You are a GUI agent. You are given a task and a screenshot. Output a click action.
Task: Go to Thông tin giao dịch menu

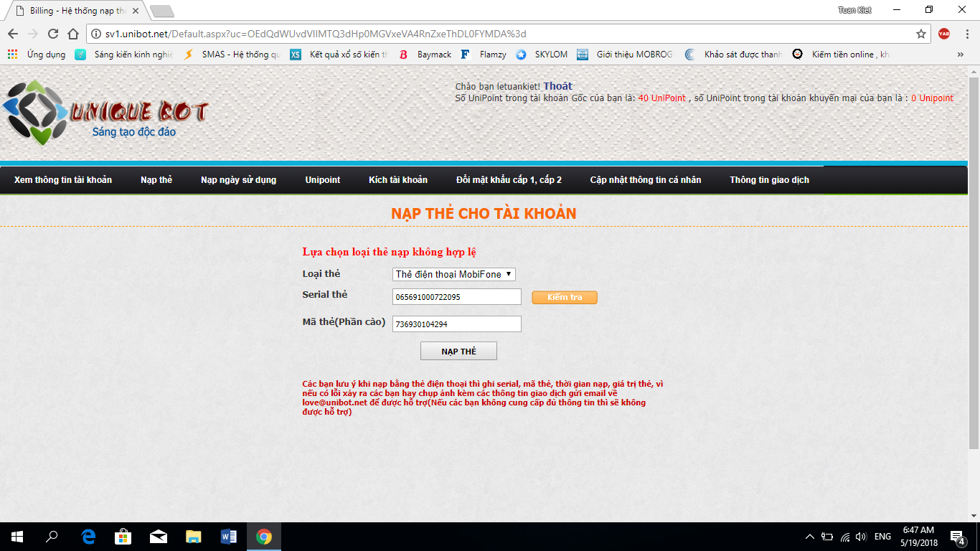tap(769, 180)
